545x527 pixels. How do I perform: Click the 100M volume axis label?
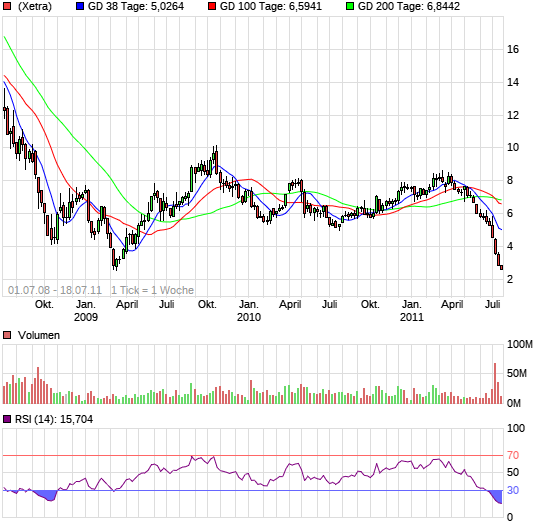tap(520, 344)
